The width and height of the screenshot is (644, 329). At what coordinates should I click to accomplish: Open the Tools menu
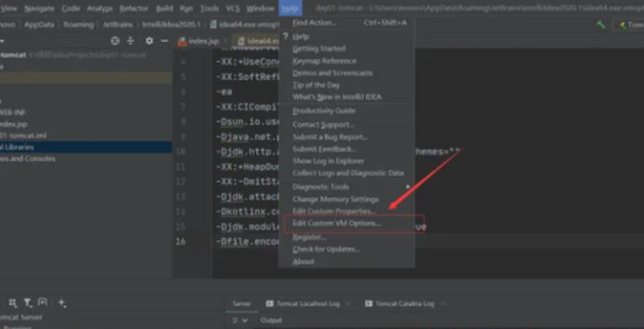point(209,8)
